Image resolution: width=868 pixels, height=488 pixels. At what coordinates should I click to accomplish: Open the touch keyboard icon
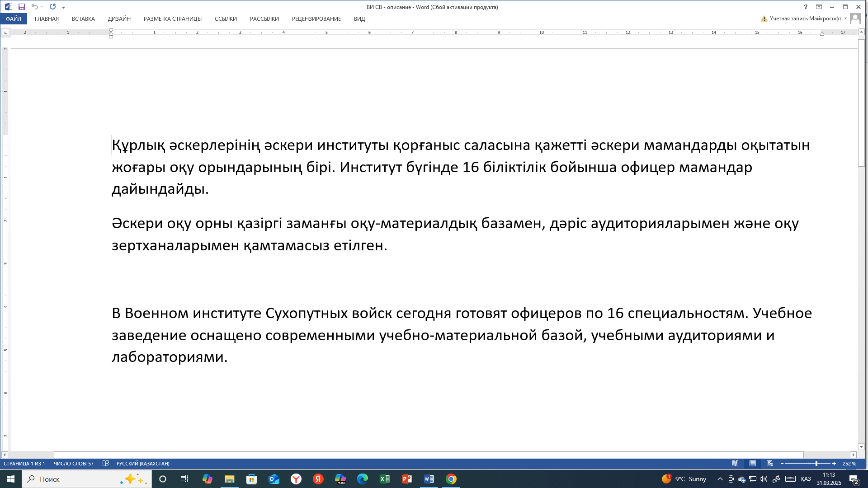coord(790,479)
